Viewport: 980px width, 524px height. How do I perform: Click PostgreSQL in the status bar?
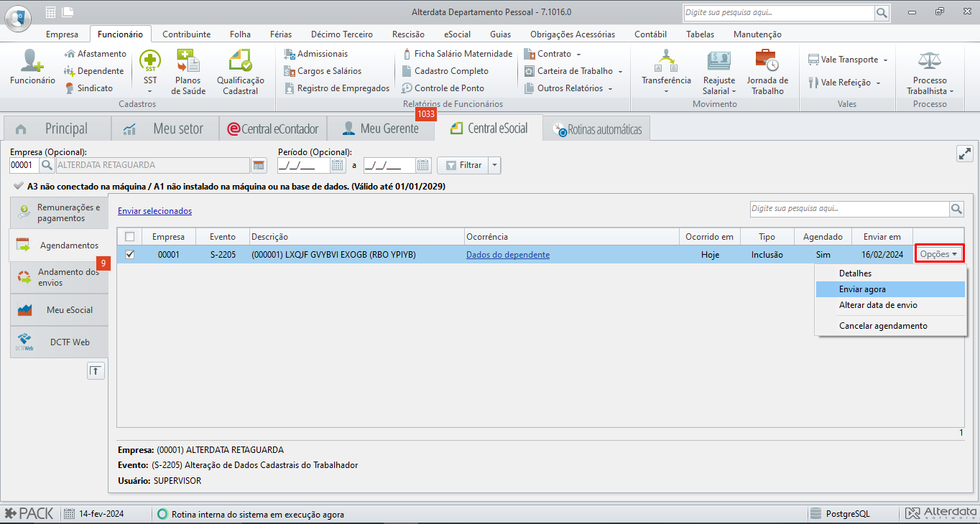848,514
